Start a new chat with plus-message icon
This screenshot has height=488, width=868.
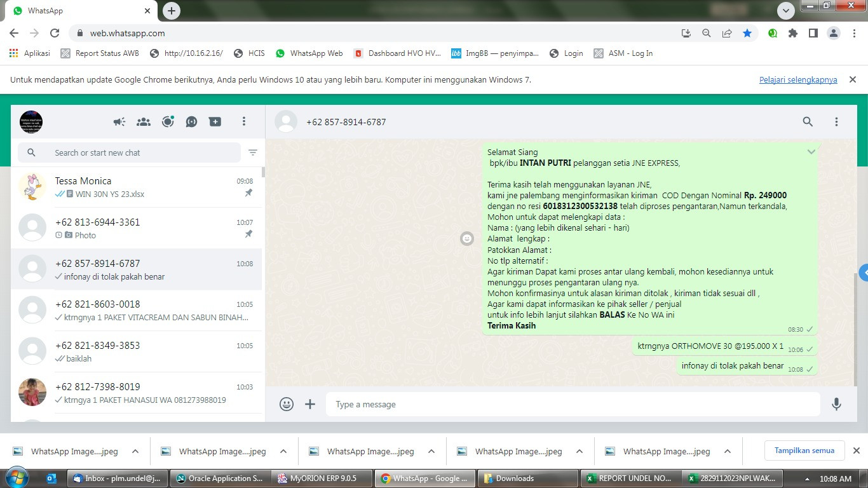[x=215, y=121]
